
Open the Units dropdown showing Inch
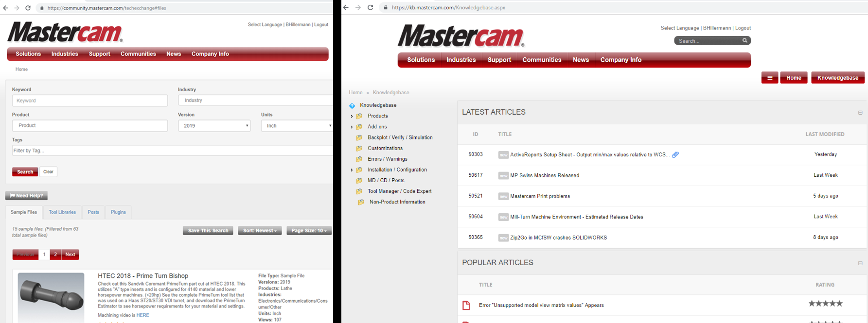click(297, 126)
